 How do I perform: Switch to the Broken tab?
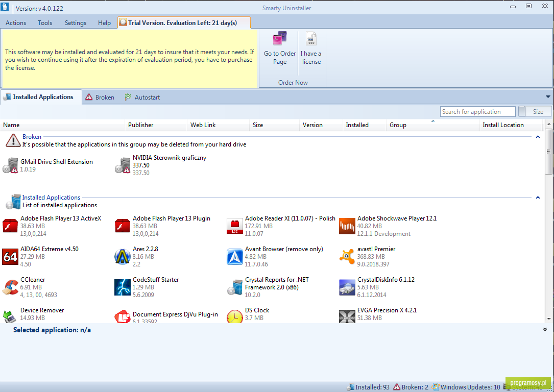[x=101, y=97]
